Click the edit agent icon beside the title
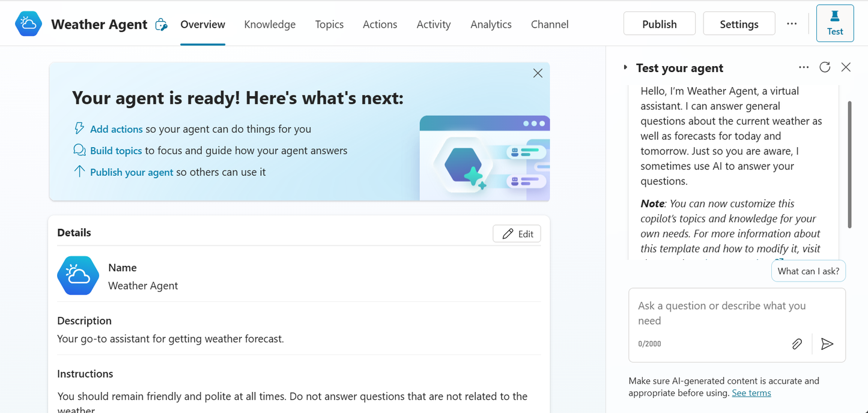 161,25
